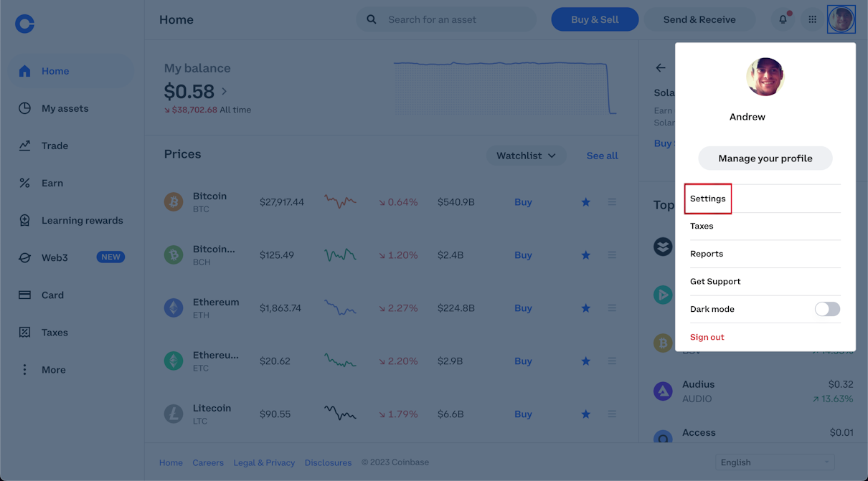The height and width of the screenshot is (481, 868).
Task: Go to Home in the sidebar
Action: [x=71, y=71]
